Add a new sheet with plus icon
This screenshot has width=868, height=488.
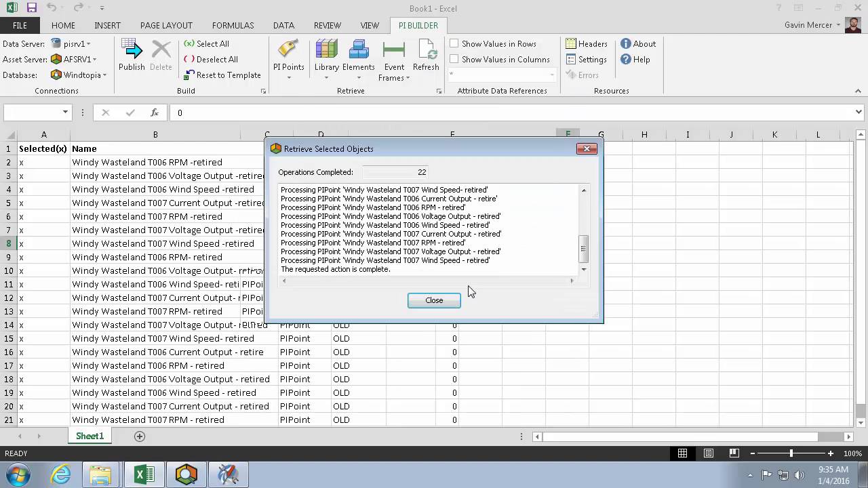click(x=140, y=436)
